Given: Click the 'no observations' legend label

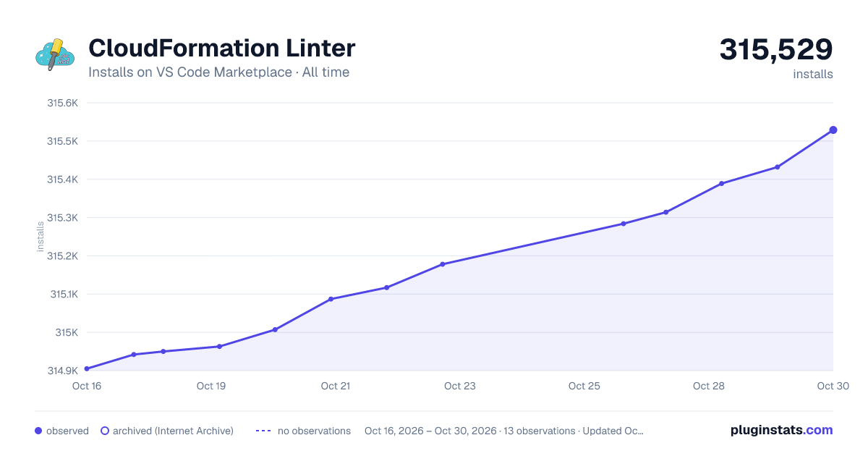Looking at the screenshot, I should 314,431.
